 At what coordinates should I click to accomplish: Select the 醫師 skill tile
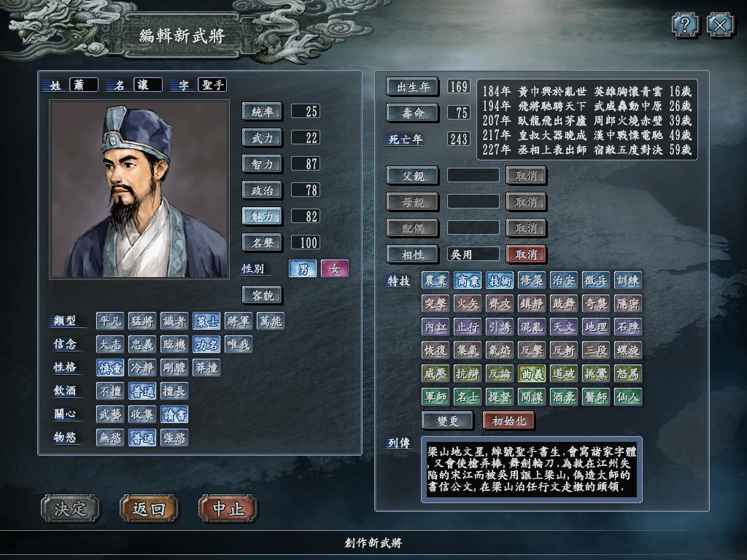click(x=595, y=397)
